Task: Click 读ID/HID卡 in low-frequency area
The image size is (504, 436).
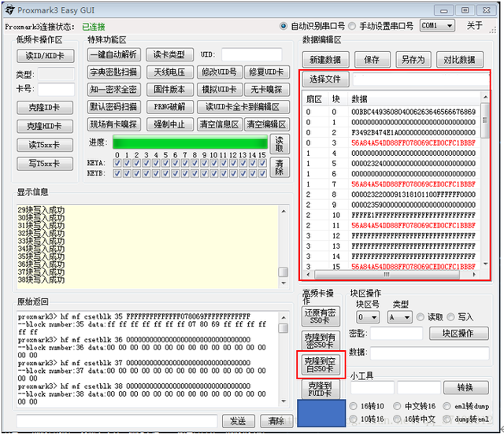Action: point(44,56)
